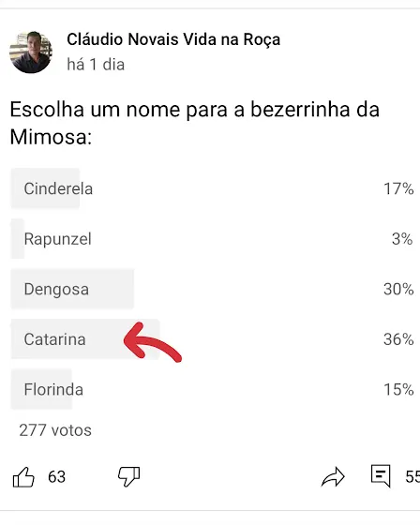This screenshot has height=525, width=420.
Task: Vote for Rapunzel poll option
Action: pyautogui.click(x=213, y=239)
